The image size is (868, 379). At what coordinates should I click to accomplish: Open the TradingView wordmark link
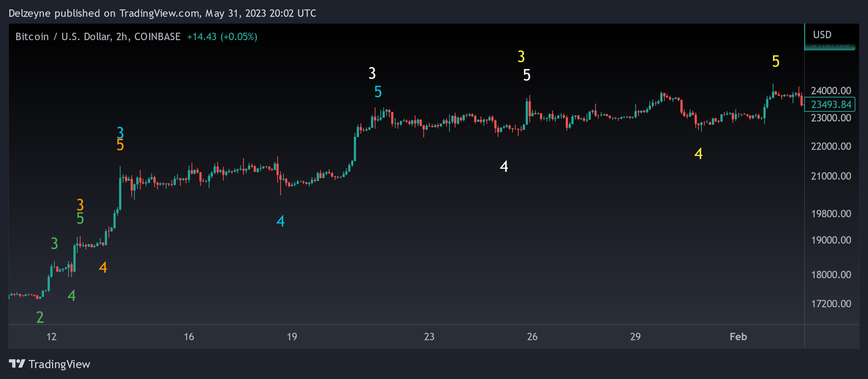pos(59,364)
